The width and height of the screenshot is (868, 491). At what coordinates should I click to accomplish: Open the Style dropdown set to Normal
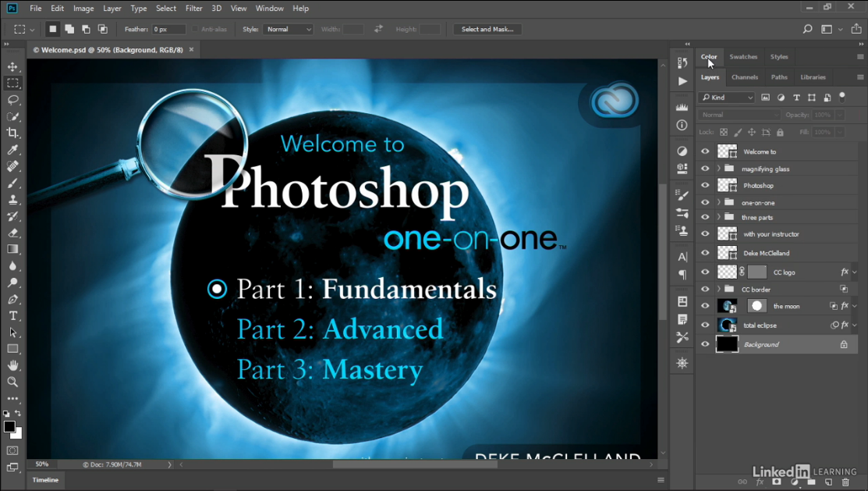289,30
